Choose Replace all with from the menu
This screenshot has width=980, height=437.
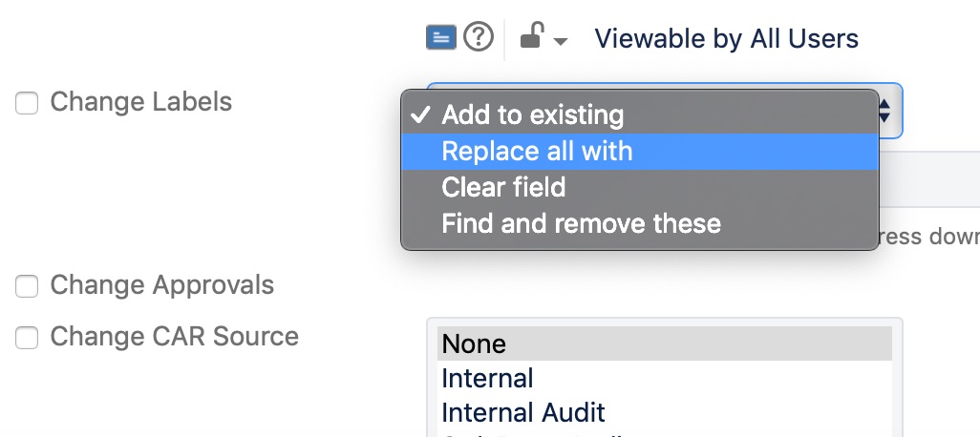point(537,152)
